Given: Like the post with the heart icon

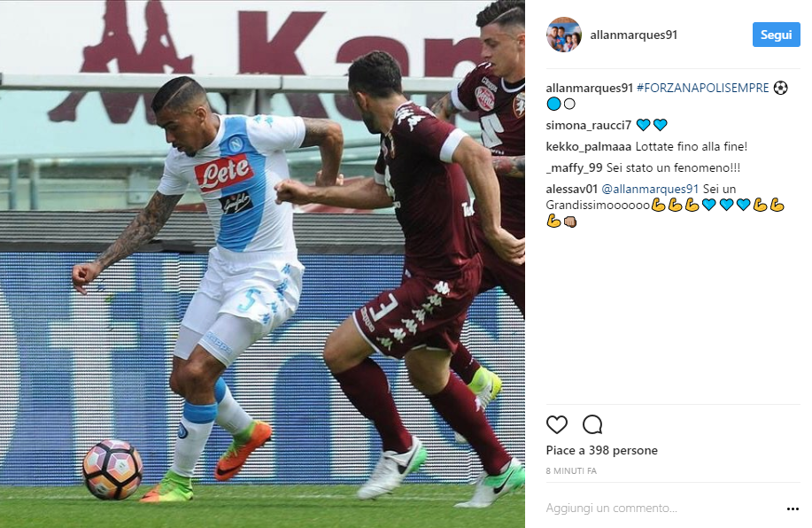Looking at the screenshot, I should pos(557,425).
